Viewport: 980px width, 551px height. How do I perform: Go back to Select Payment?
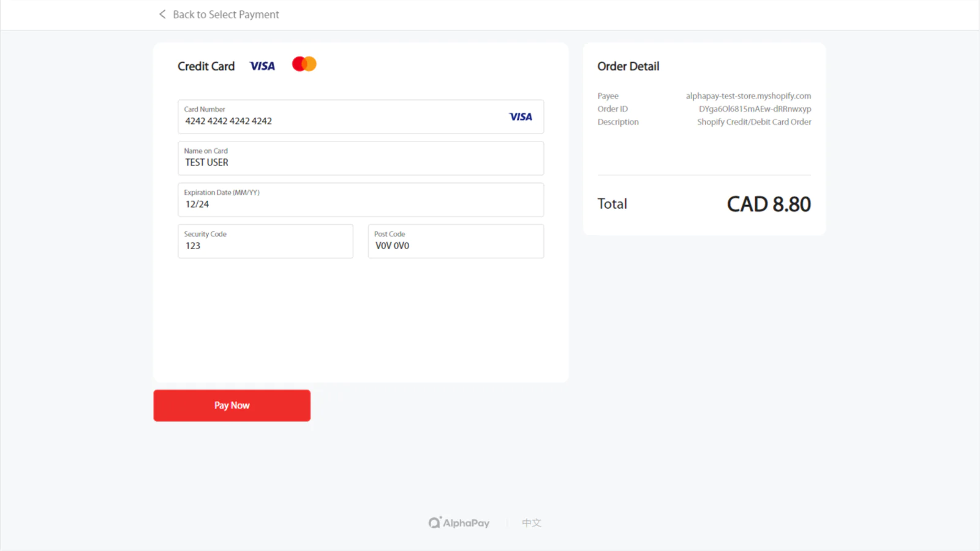tap(219, 14)
